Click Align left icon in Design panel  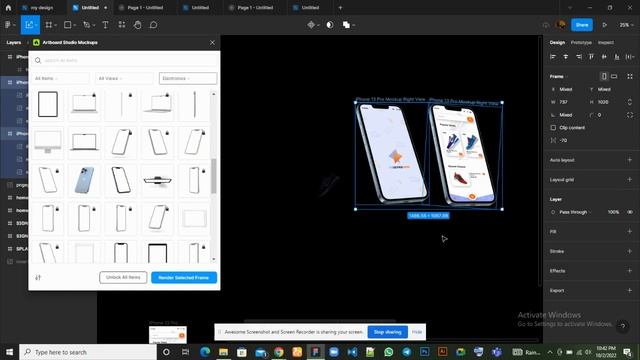553,57
